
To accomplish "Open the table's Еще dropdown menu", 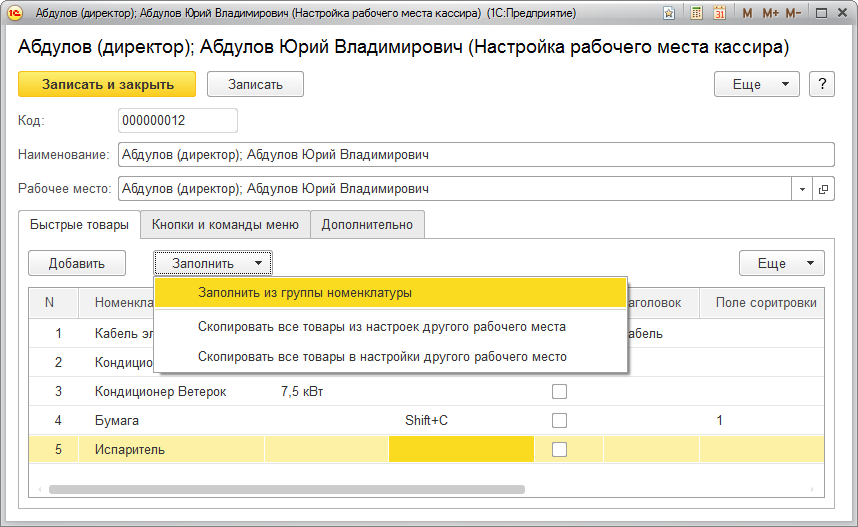I will click(782, 263).
